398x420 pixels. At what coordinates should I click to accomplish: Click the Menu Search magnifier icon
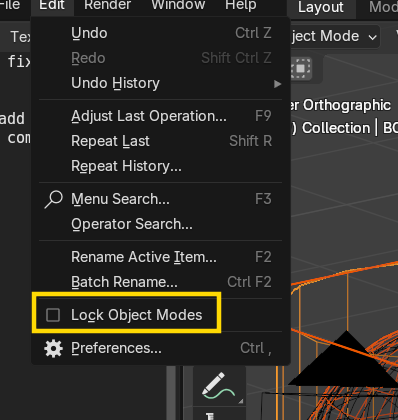coord(53,199)
